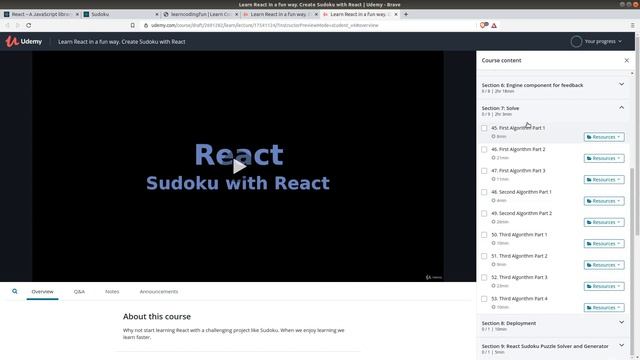Open Resources dropdown for lecture 52

(x=604, y=286)
